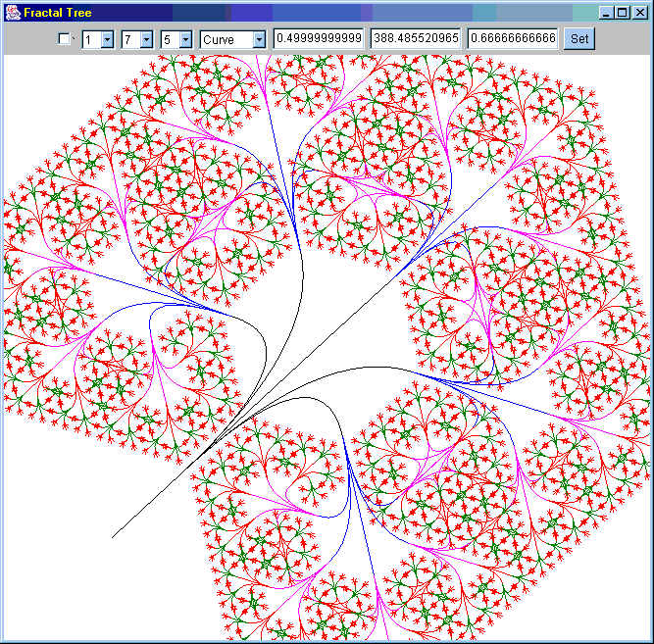Toggle the checkbox left of the dropdowns

tap(65, 39)
